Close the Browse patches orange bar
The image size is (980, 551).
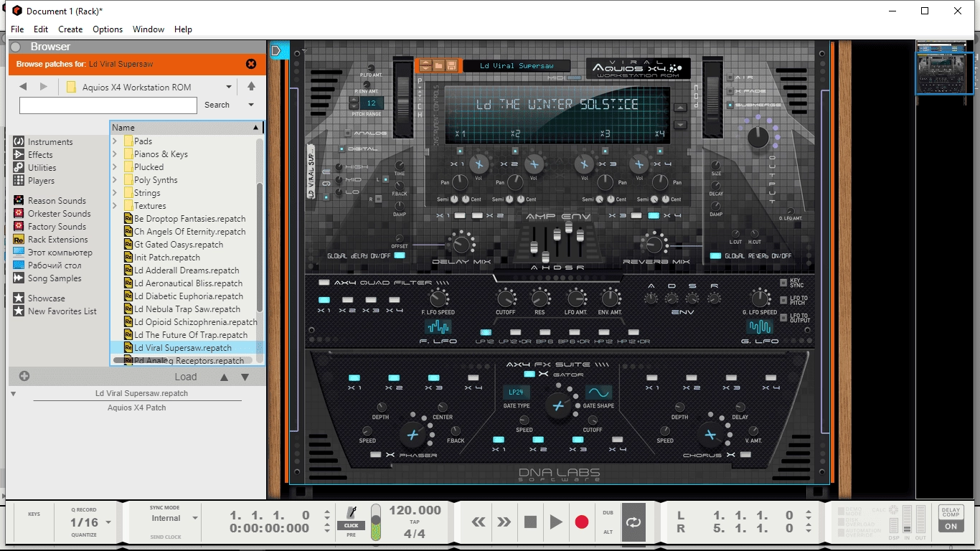(251, 64)
